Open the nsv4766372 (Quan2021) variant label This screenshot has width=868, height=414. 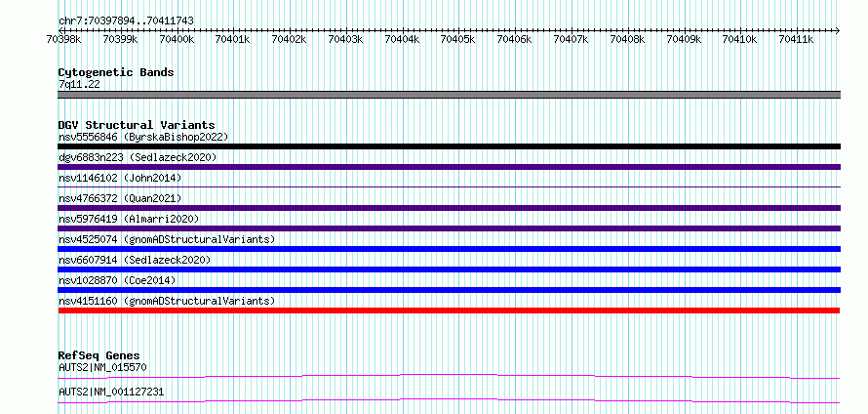pos(120,198)
